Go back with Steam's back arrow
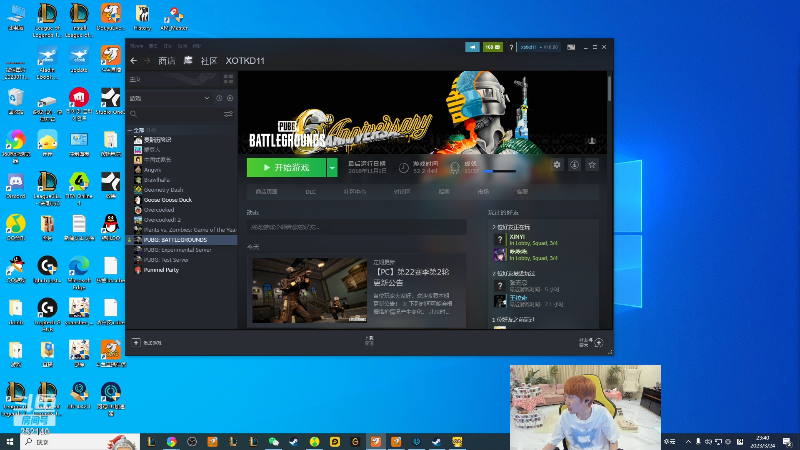 (134, 61)
